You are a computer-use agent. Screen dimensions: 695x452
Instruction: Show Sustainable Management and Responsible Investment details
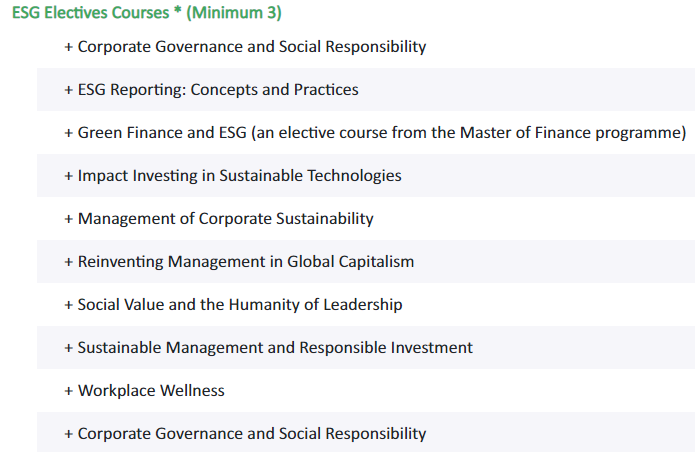click(x=366, y=347)
